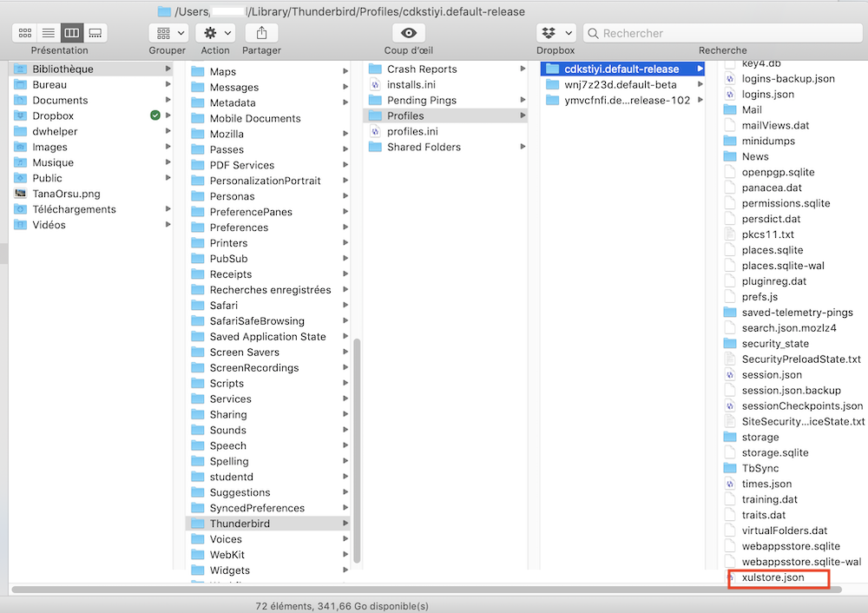Switch to gallery view in Présentation
The image size is (868, 613).
(x=95, y=33)
